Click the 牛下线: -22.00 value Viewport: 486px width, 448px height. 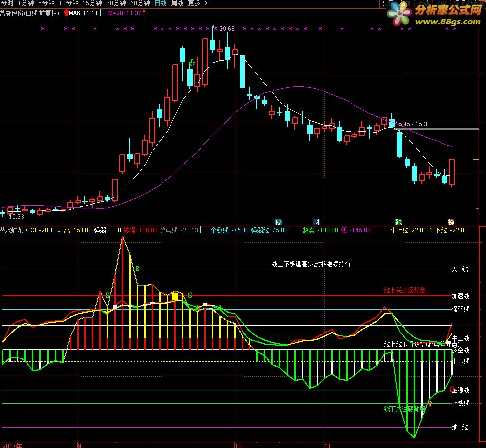tap(449, 230)
